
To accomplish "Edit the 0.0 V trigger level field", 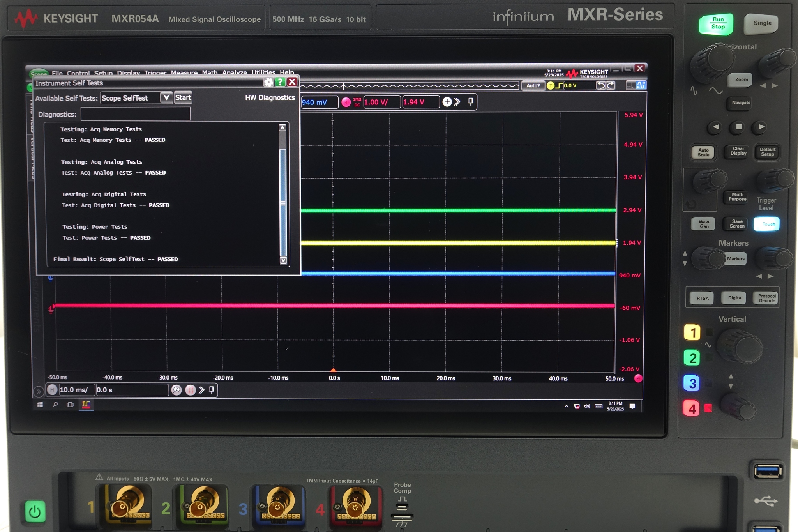I will [x=579, y=86].
